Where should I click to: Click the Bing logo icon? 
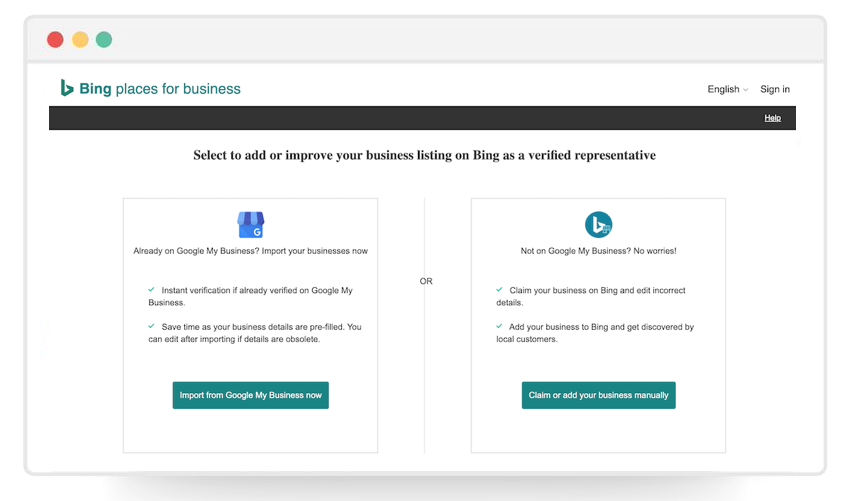[x=67, y=88]
